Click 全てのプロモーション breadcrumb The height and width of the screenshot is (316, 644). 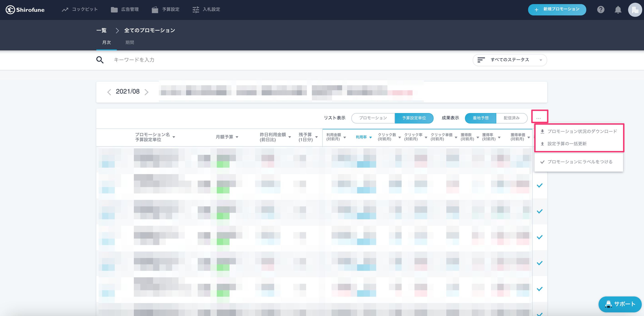pos(150,30)
